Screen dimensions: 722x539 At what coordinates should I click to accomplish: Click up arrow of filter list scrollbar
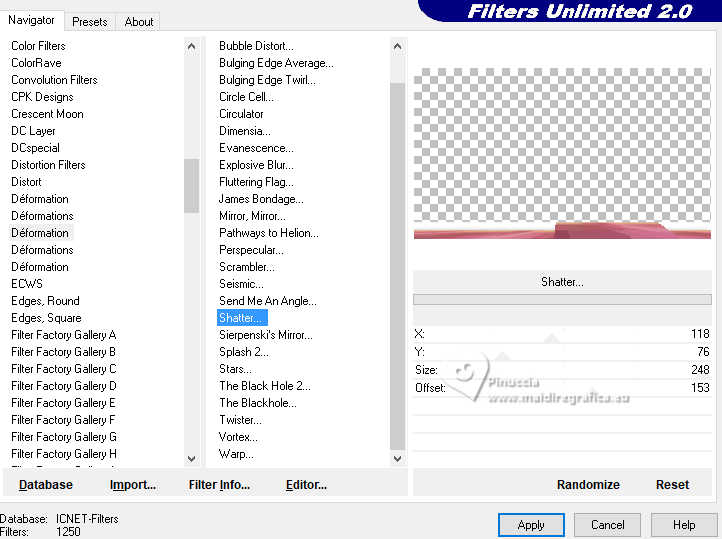(397, 46)
